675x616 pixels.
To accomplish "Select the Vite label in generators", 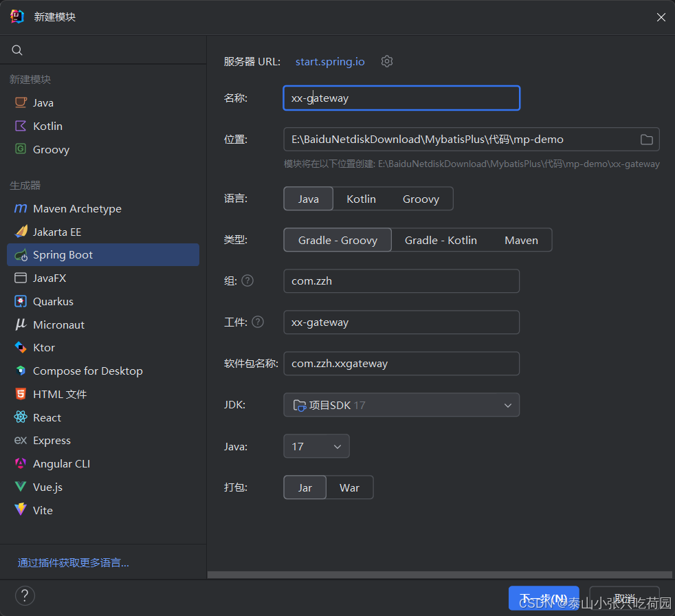I will [43, 511].
